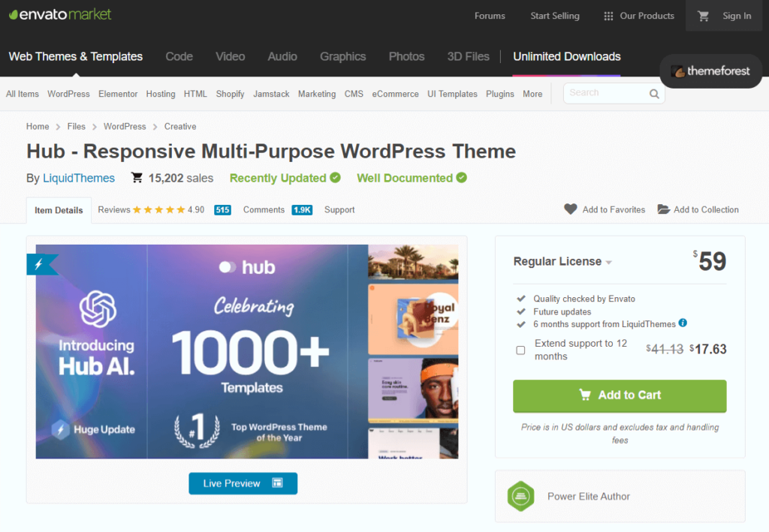Click the Add to Collection text

click(706, 209)
